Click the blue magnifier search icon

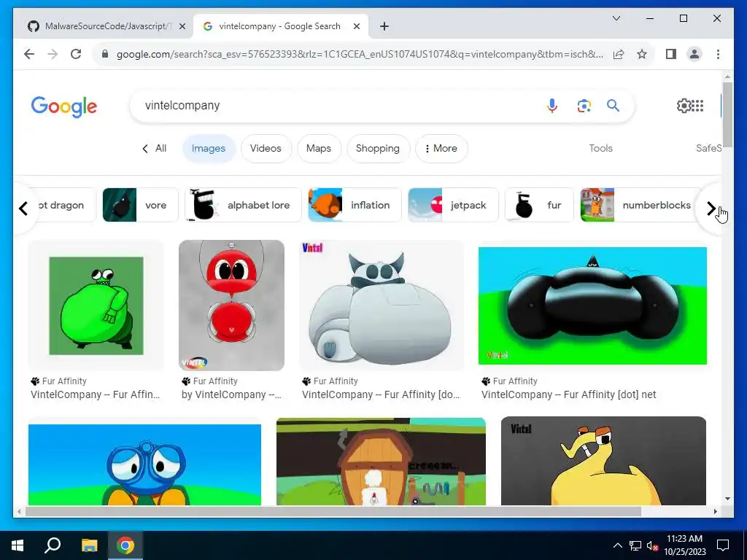613,106
